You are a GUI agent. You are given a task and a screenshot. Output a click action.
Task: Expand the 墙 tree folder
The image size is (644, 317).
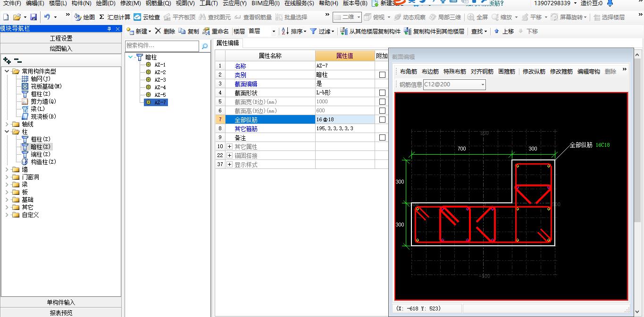(x=7, y=169)
